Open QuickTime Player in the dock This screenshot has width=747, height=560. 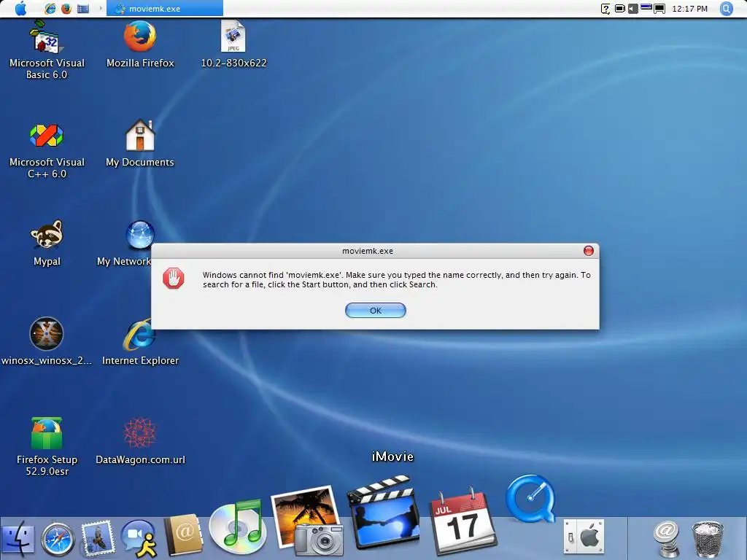click(531, 499)
